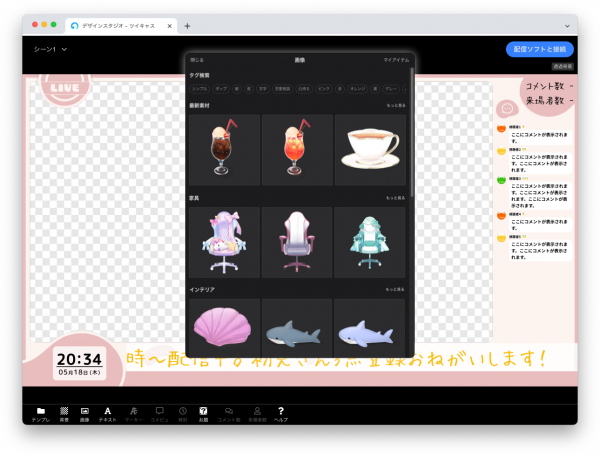This screenshot has height=456, width=600.
Task: Select the シンプル tag chip
Action: pyautogui.click(x=199, y=89)
